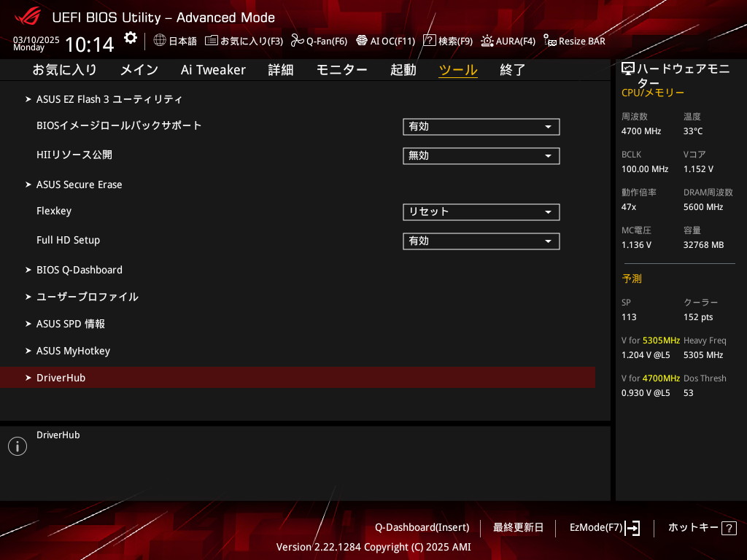The image size is (747, 560).
Task: Click the ホットキー question box icon
Action: point(729,528)
